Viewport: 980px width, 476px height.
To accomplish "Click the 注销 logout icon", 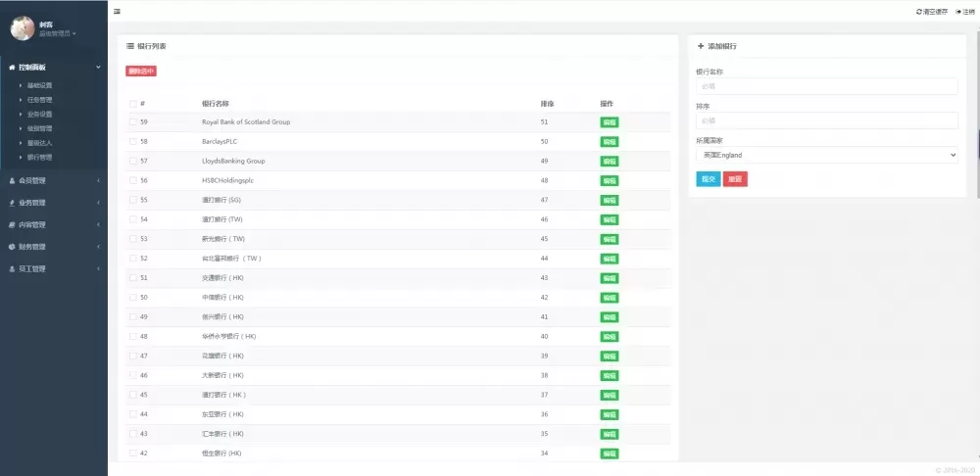I will (x=958, y=12).
